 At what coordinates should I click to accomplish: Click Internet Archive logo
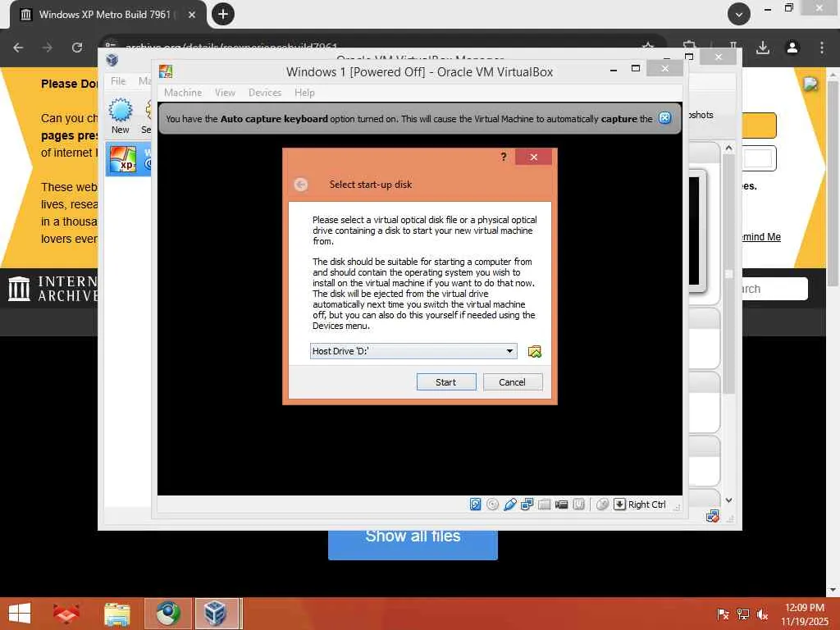[x=53, y=289]
